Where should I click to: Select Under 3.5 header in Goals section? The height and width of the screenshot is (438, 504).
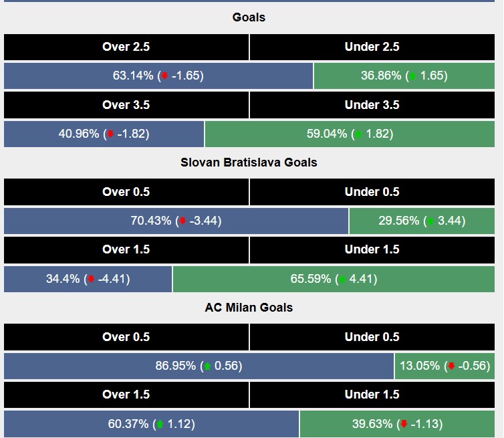click(x=372, y=105)
